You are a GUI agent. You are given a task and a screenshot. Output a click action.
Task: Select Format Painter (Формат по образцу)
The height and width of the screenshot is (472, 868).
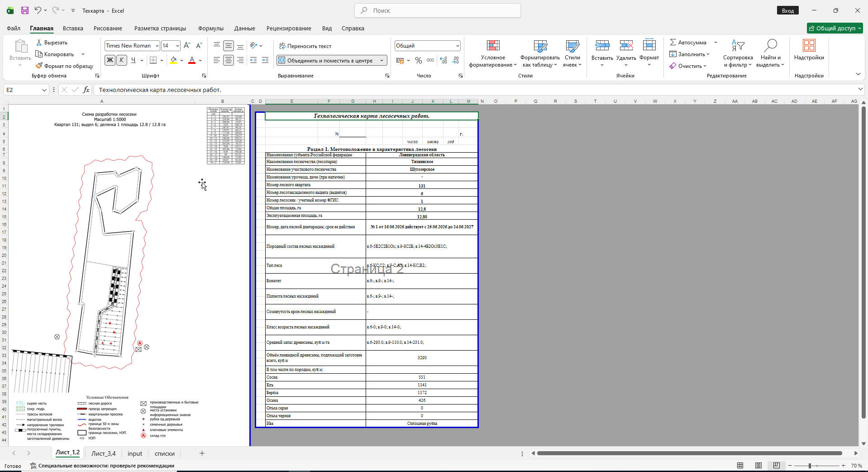point(64,66)
